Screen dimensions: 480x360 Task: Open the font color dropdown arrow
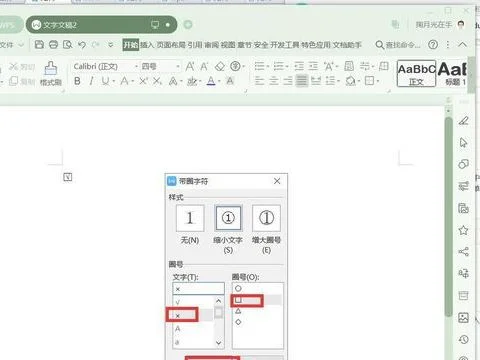click(x=219, y=81)
